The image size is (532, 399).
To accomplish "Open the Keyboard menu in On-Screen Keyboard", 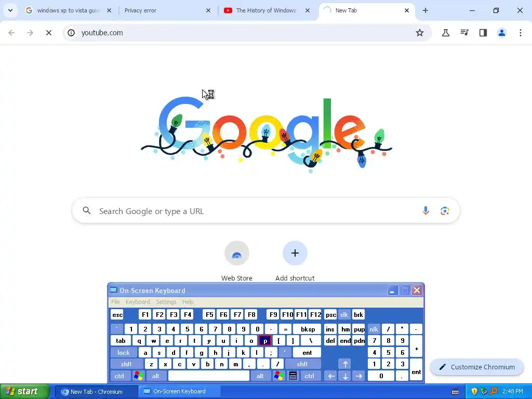I will [138, 302].
